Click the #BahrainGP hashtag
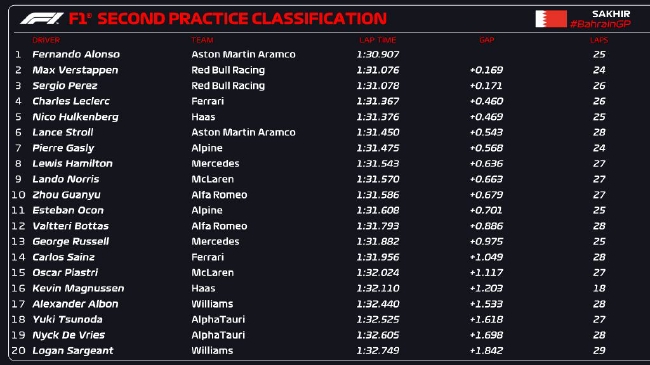Image resolution: width=650 pixels, height=365 pixels. (x=600, y=24)
